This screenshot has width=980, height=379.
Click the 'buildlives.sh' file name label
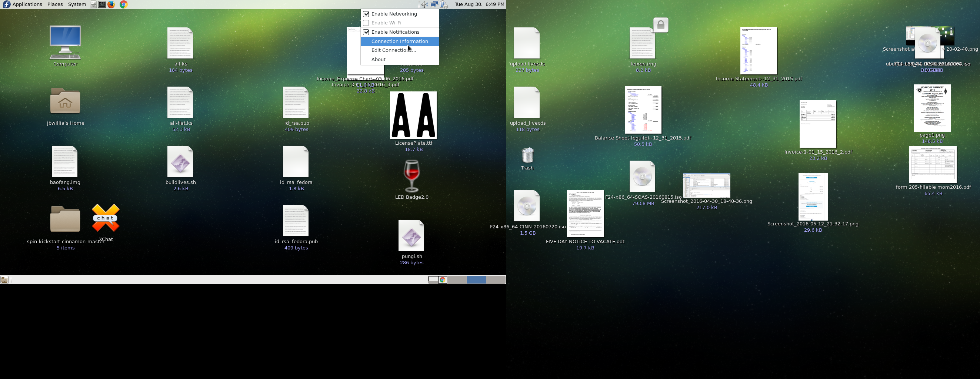[x=180, y=182]
